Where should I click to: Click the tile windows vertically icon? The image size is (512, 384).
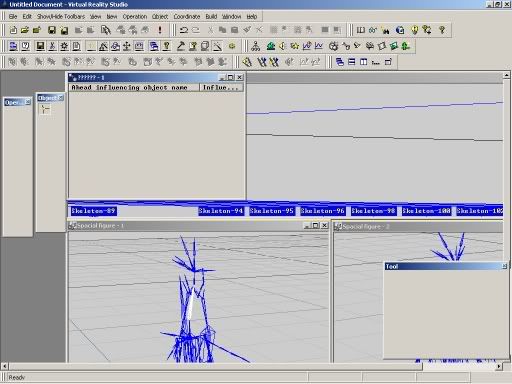tap(364, 62)
